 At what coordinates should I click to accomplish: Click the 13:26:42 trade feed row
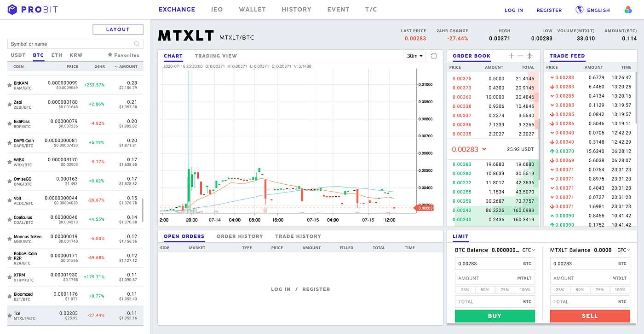pos(591,77)
